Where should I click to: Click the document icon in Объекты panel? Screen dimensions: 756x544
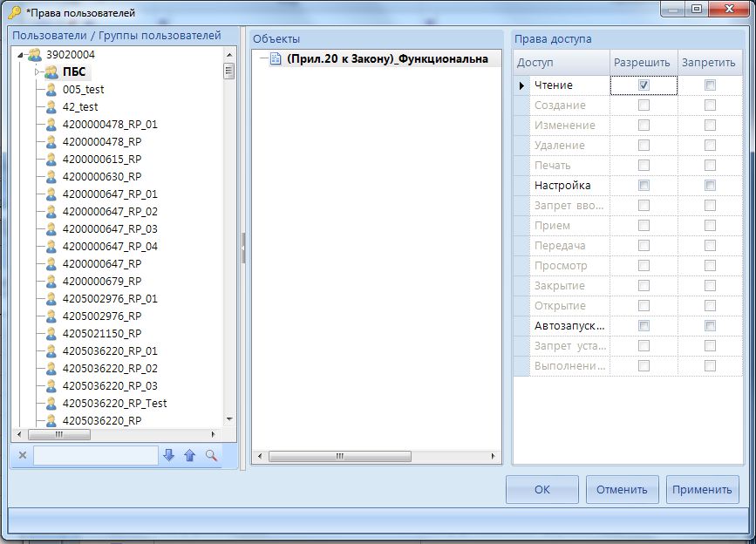(275, 59)
